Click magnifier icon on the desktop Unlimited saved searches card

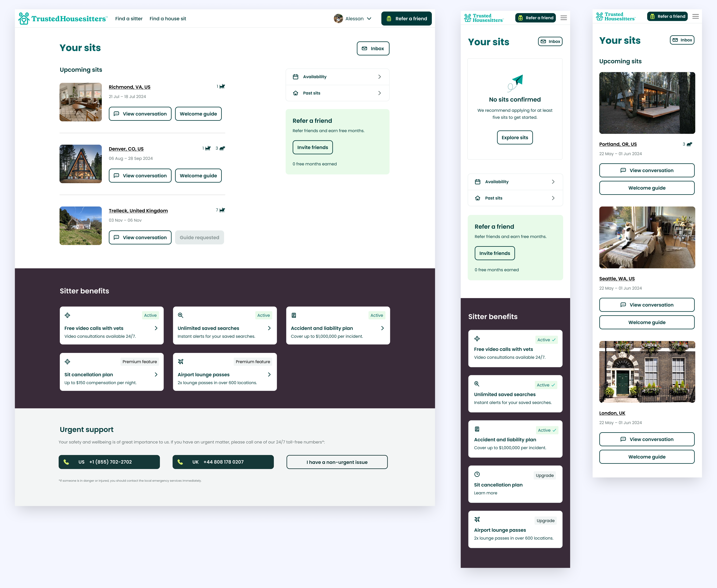[181, 315]
